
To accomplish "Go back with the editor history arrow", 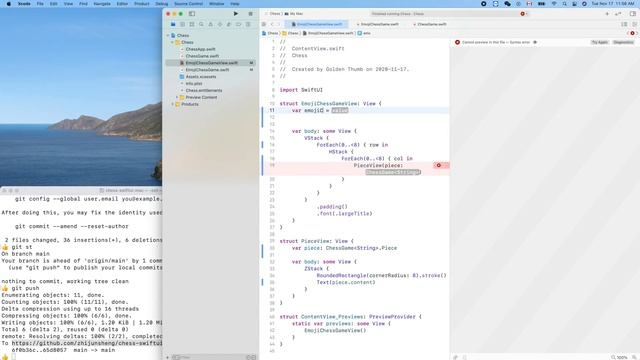I will (x=272, y=24).
